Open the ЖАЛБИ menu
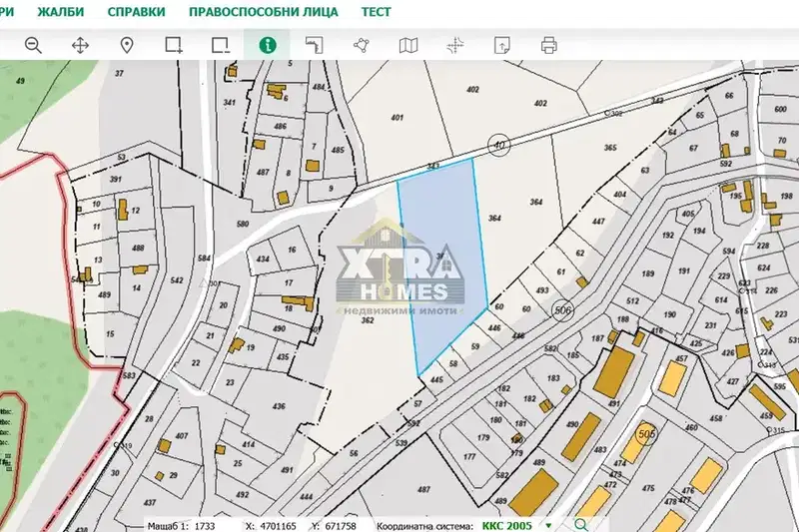 [61, 12]
